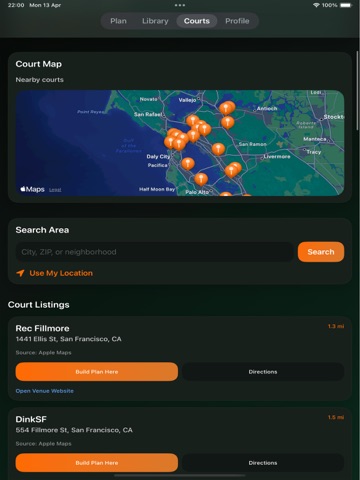Select court pin near San Ramon
The height and width of the screenshot is (480, 360).
coord(218,149)
